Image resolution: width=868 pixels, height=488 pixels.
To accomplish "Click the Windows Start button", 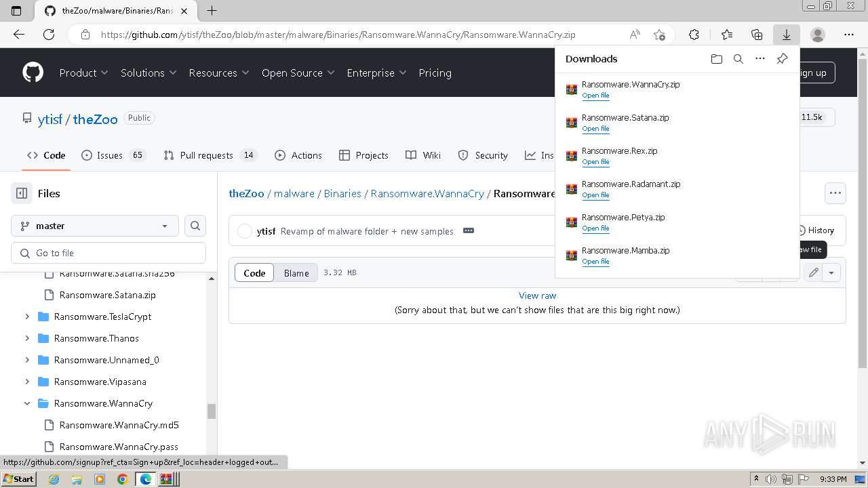I will pos(18,479).
